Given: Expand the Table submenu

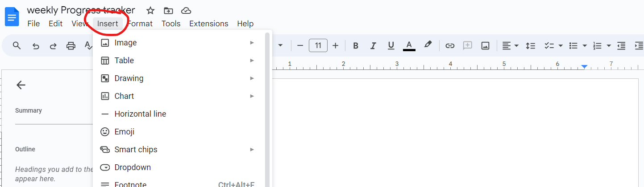Looking at the screenshot, I should pyautogui.click(x=179, y=61).
